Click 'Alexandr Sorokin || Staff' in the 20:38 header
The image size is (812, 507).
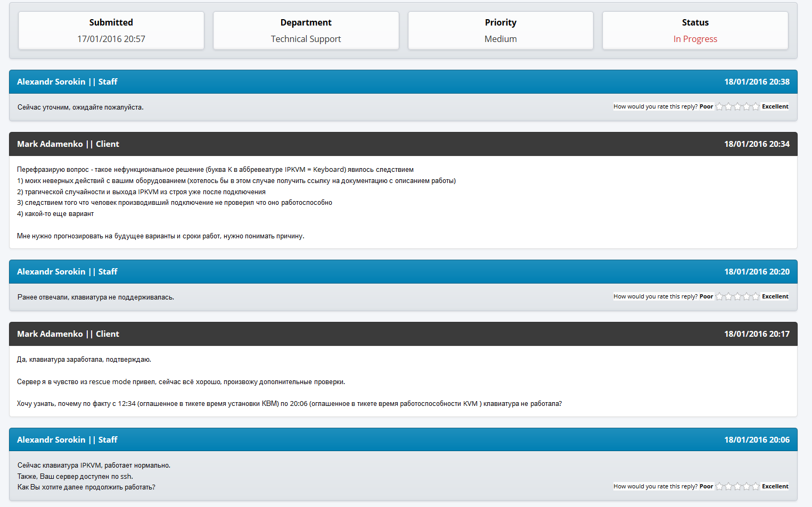[x=67, y=81]
